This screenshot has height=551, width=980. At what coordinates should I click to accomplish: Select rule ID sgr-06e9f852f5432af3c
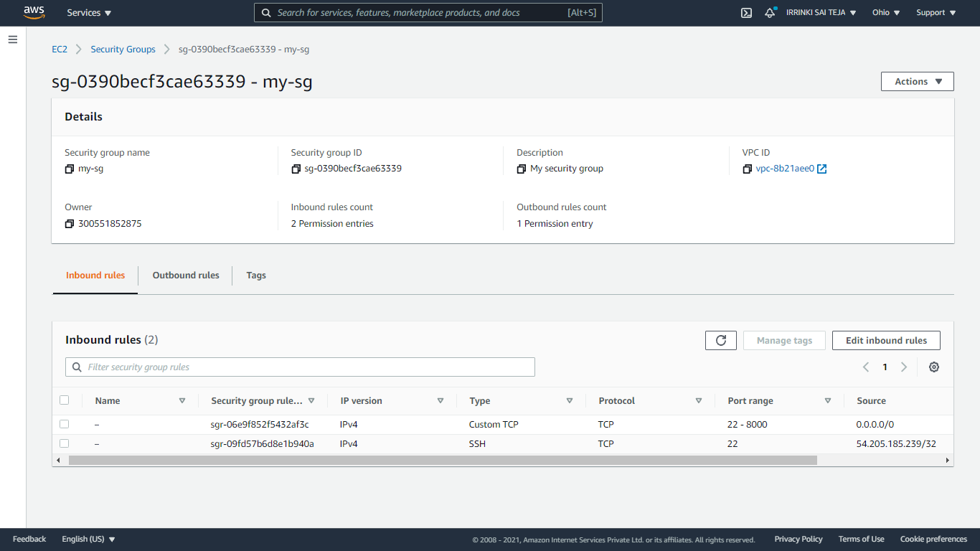coord(260,425)
